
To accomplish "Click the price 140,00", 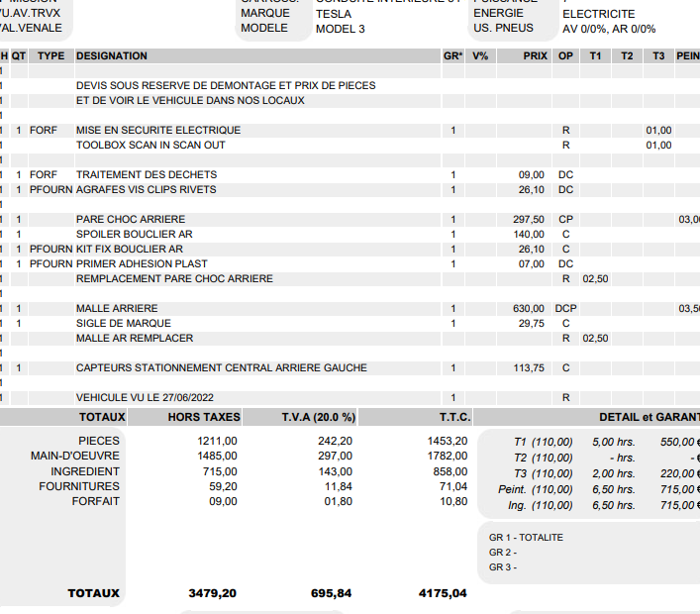I will click(529, 234).
